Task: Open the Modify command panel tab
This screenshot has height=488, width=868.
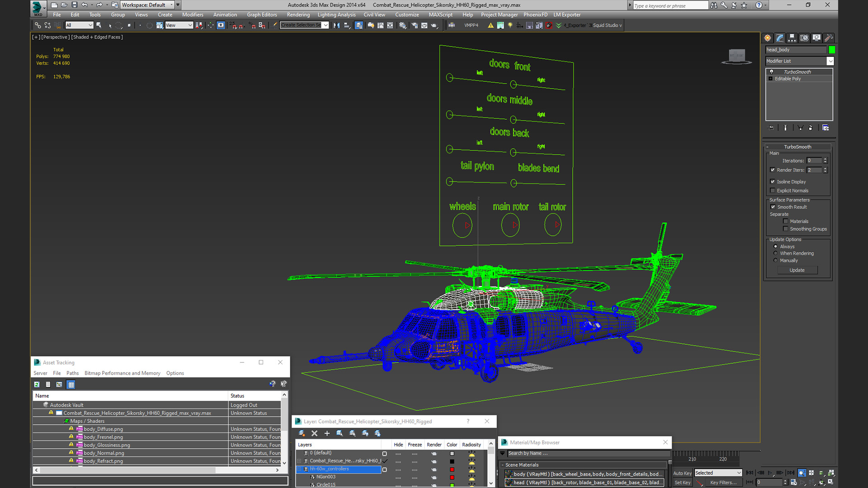Action: pos(780,38)
